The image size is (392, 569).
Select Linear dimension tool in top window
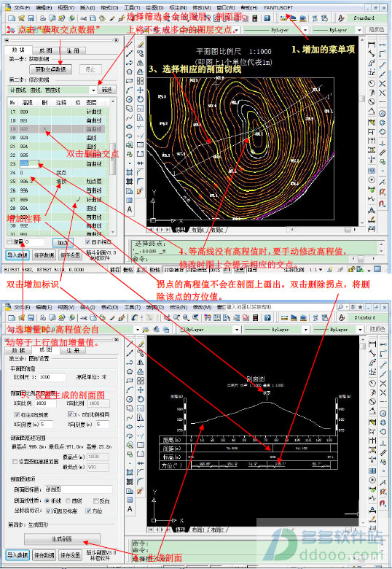372,44
